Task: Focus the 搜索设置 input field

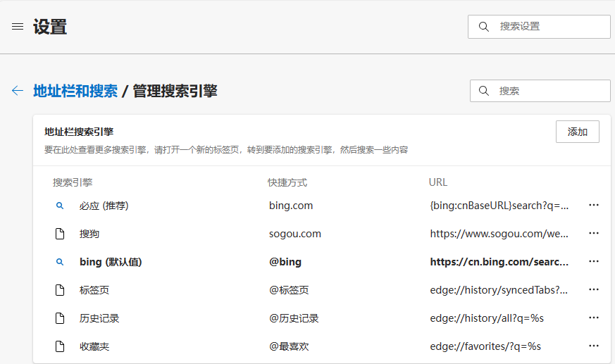Action: tap(539, 27)
